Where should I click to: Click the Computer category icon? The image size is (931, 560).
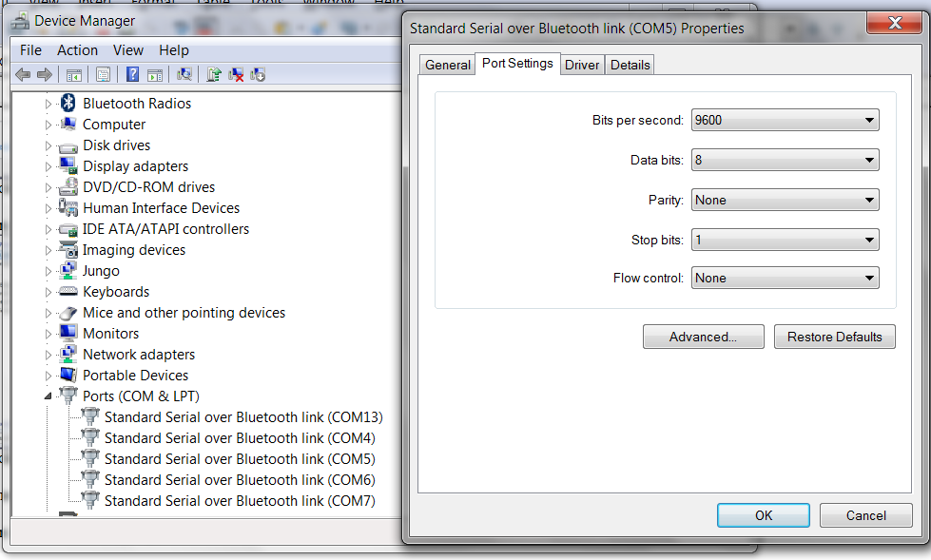(68, 125)
